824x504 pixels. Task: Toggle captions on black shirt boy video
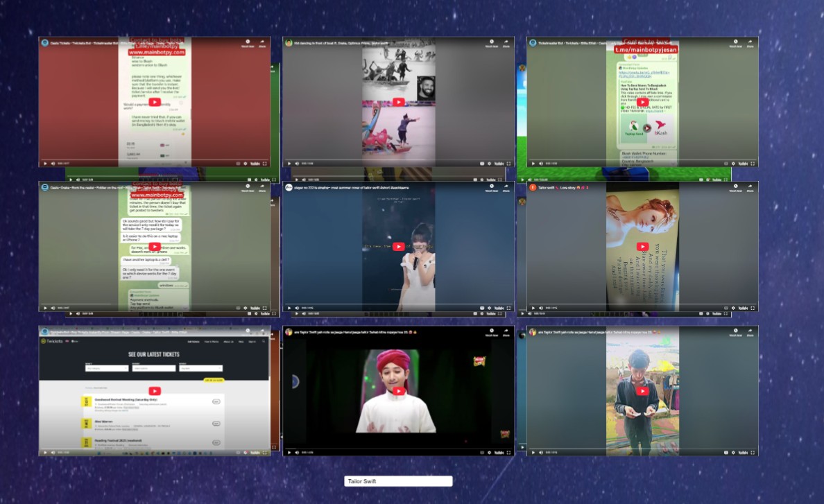(x=726, y=452)
